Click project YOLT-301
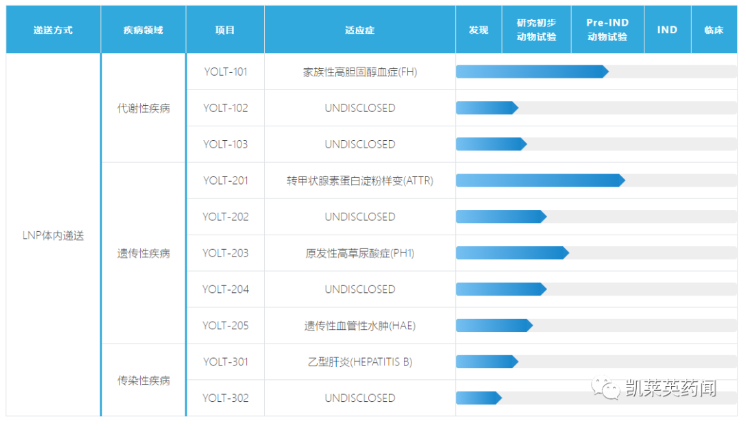746x430 pixels. 226,362
